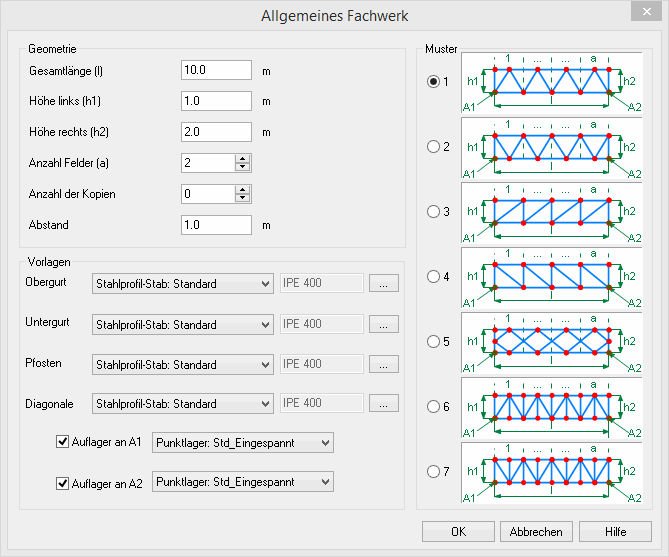Screen dimensions: 669x557
Task: Open the Untergurt template dropdown
Action: tap(183, 324)
